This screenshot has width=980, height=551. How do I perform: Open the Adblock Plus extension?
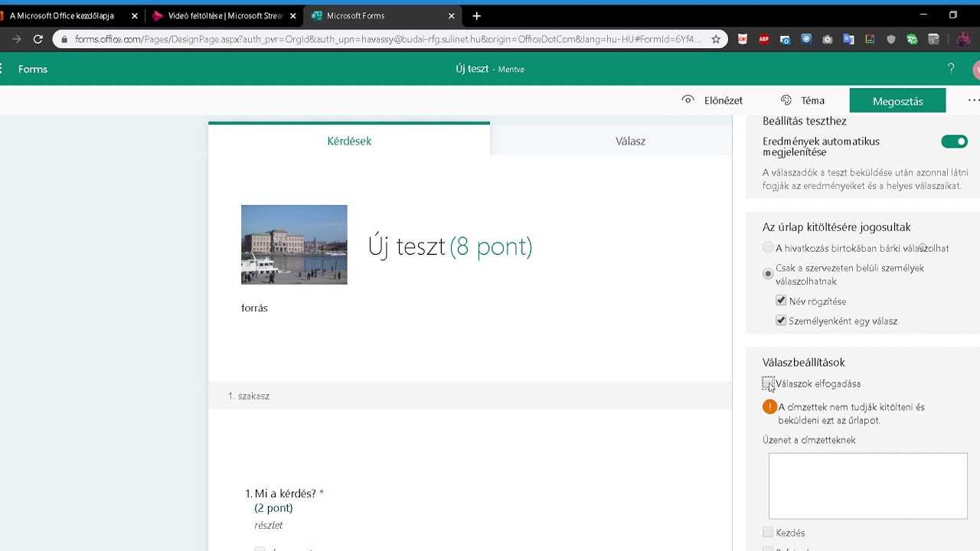tap(763, 39)
